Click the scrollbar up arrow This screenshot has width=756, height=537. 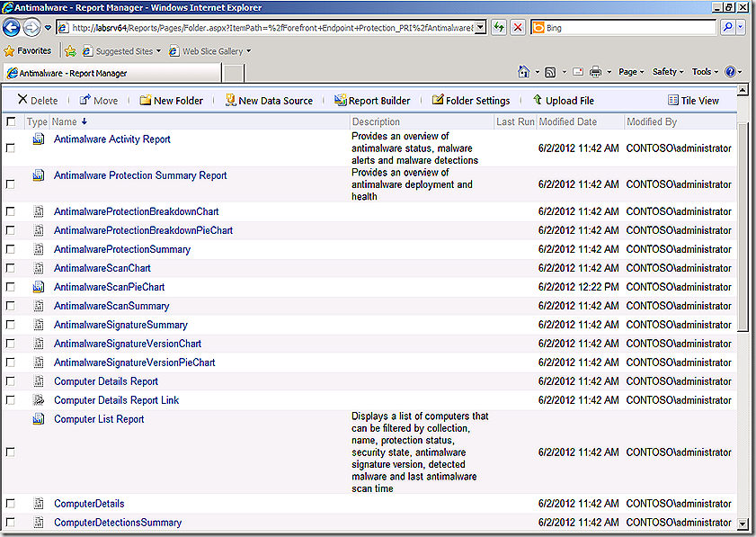[x=743, y=90]
